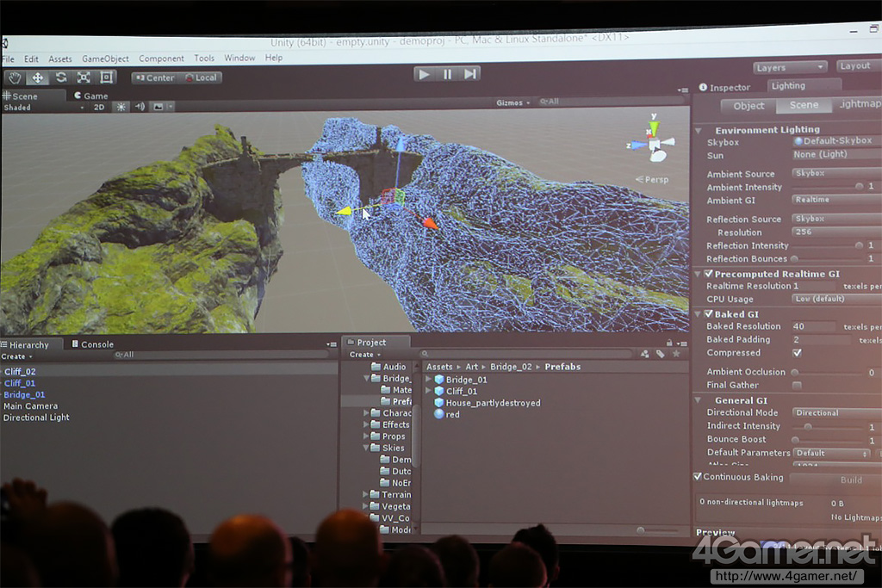Click Baked Resolution value field
This screenshot has width=882, height=588.
tap(815, 326)
